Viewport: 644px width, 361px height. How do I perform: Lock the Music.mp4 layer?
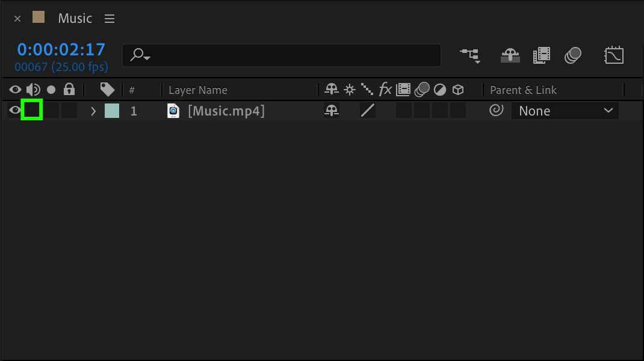[69, 110]
